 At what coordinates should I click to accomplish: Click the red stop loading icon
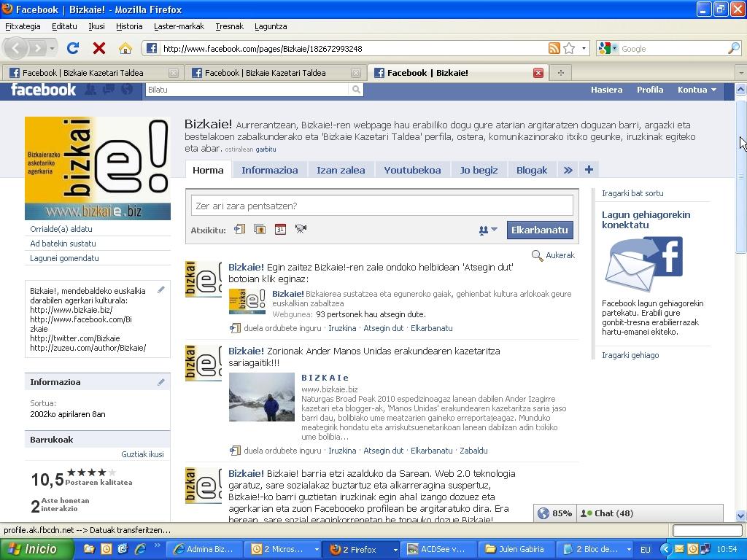(99, 48)
